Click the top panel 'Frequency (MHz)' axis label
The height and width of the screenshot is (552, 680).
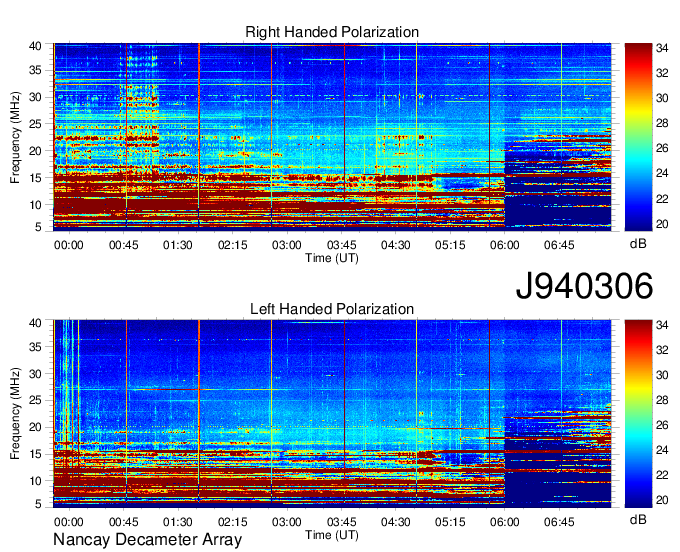tap(15, 137)
